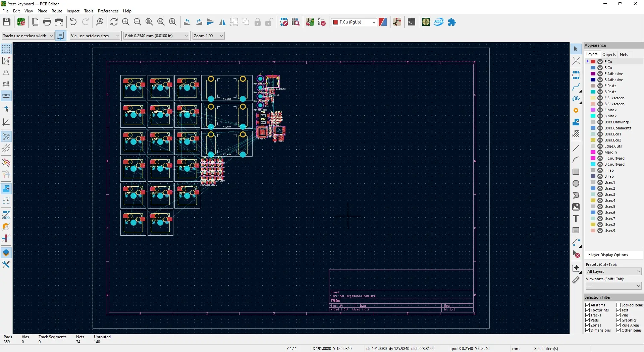This screenshot has height=352, width=644.
Task: Click the Print icon
Action: pyautogui.click(x=47, y=22)
